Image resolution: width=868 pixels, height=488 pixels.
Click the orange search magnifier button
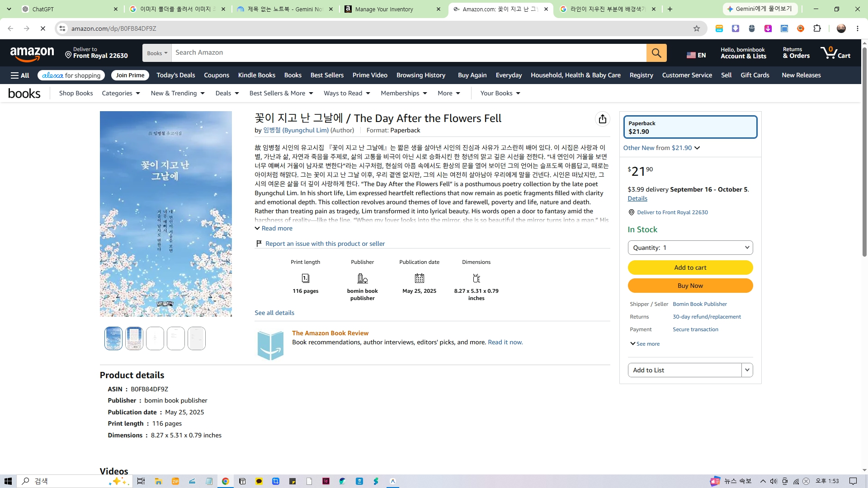(x=656, y=53)
